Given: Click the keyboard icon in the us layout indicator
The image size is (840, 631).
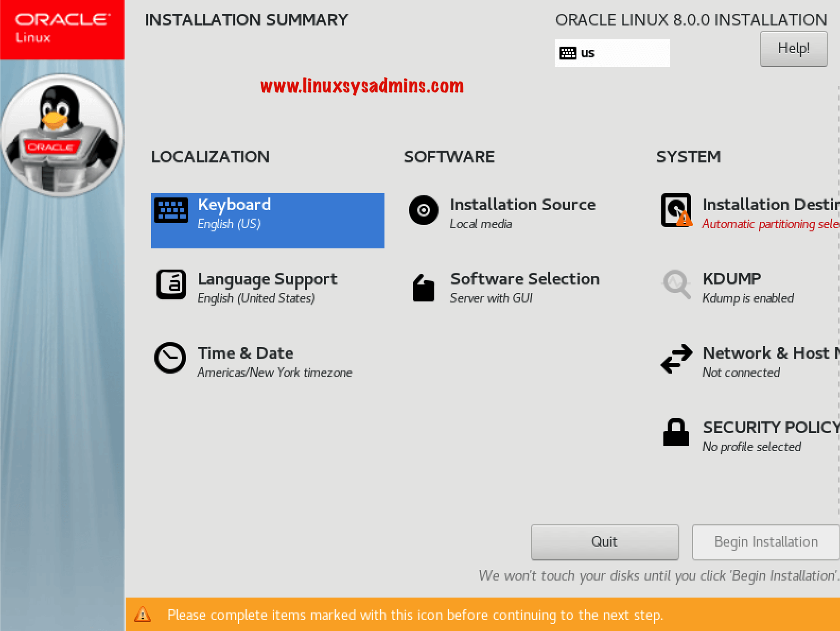Looking at the screenshot, I should pyautogui.click(x=567, y=53).
